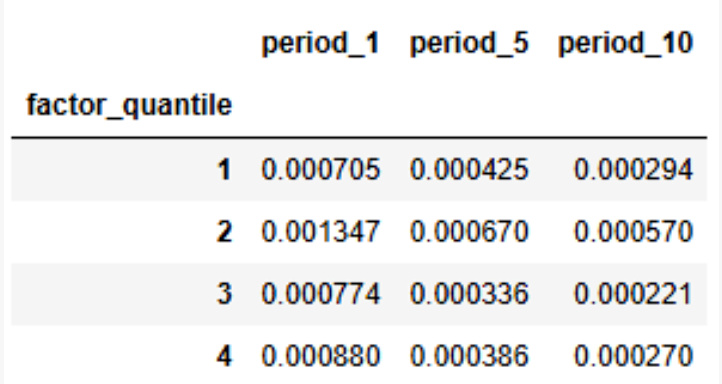Click the cell value 0.000880
722x384 pixels.
click(x=320, y=356)
